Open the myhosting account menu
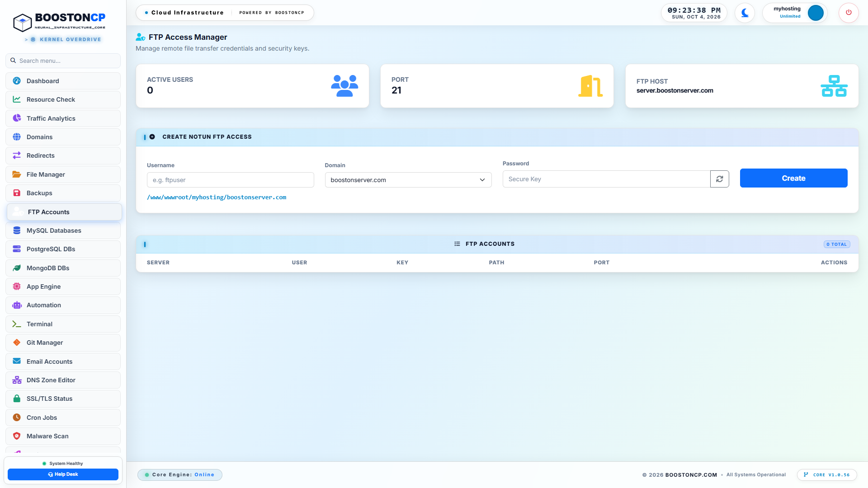Screen dimensions: 868x488 795,13
